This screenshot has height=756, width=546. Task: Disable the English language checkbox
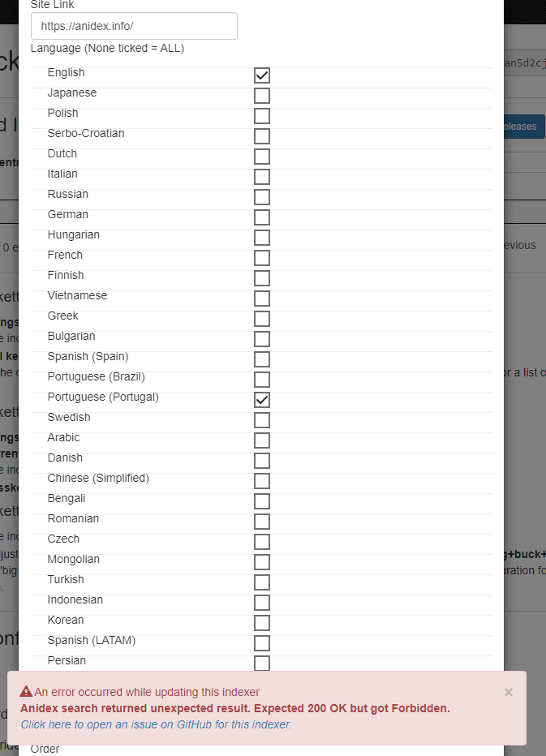coord(261,75)
